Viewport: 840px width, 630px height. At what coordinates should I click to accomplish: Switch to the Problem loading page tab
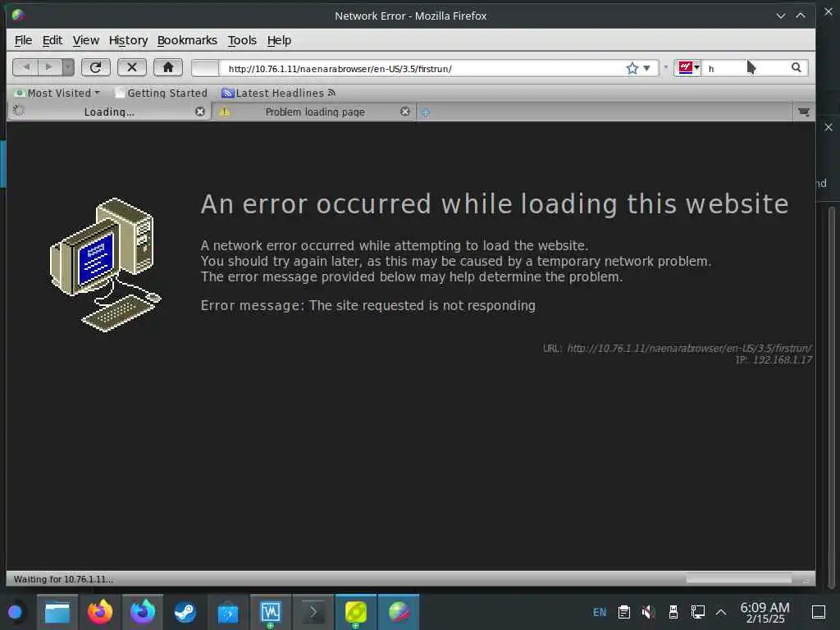[x=314, y=112]
